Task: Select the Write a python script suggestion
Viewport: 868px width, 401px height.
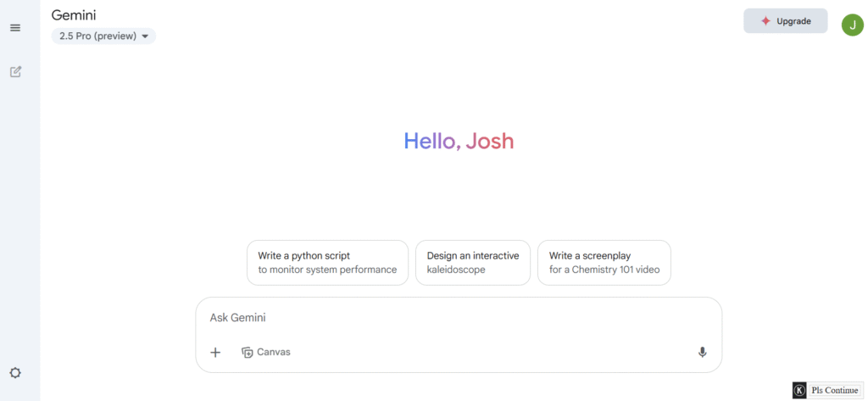Action: (327, 263)
